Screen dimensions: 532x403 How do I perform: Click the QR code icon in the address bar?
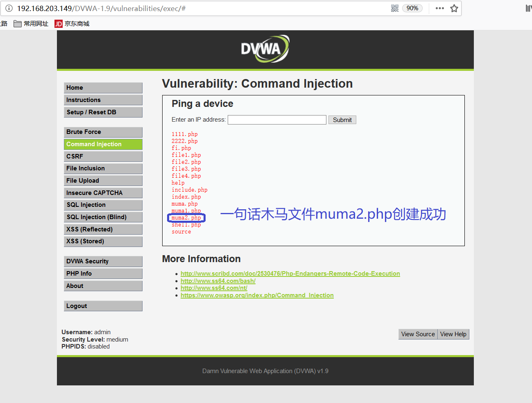394,8
